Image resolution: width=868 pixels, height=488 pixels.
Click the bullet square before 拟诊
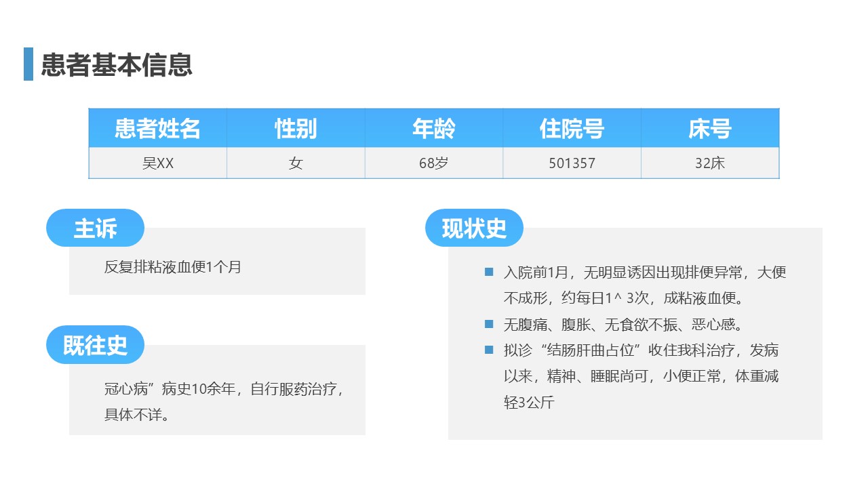pyautogui.click(x=489, y=350)
